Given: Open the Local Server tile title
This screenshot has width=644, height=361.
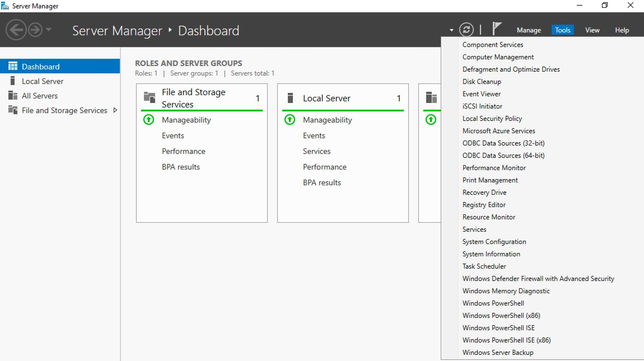Looking at the screenshot, I should [x=326, y=98].
